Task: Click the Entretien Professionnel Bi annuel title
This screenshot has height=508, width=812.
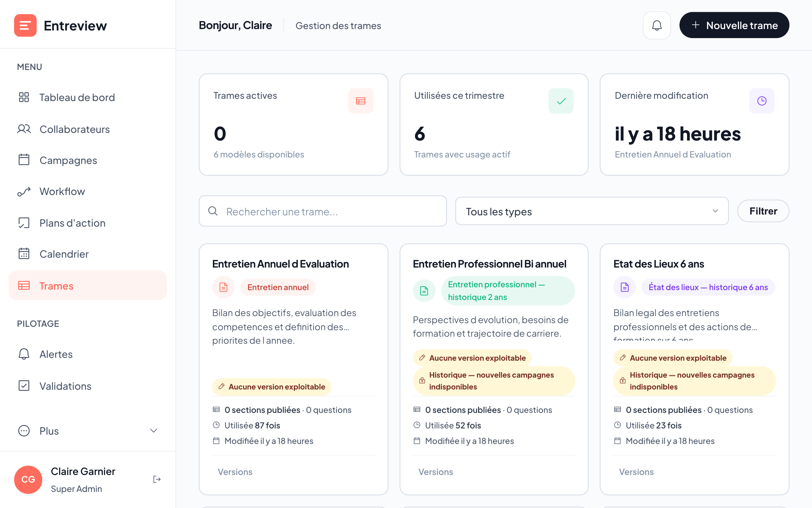Action: point(489,264)
